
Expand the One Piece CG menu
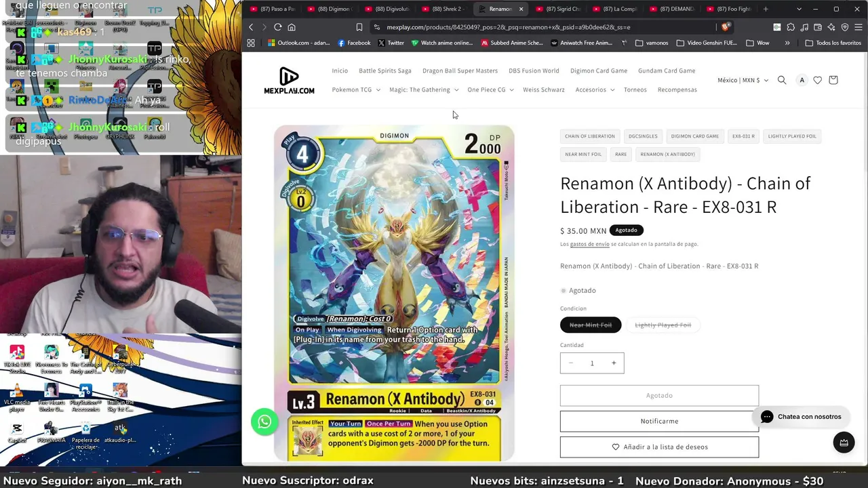pyautogui.click(x=490, y=89)
